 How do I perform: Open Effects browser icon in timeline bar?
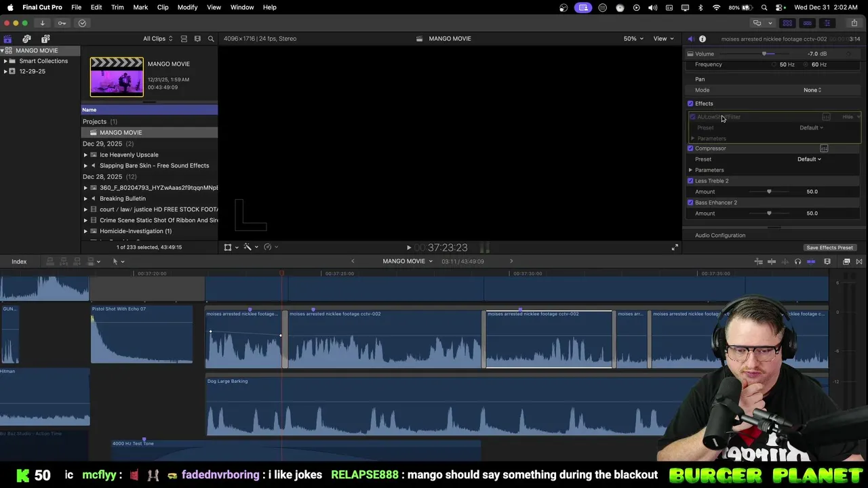pyautogui.click(x=846, y=262)
